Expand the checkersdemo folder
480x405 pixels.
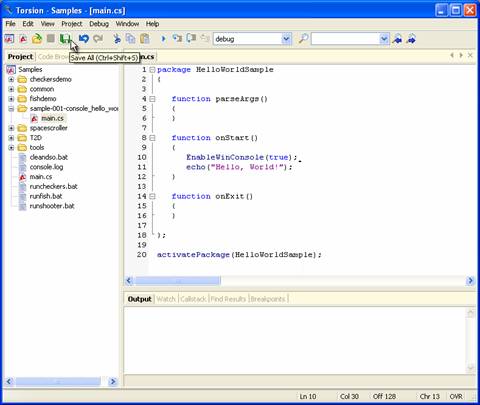pos(11,79)
